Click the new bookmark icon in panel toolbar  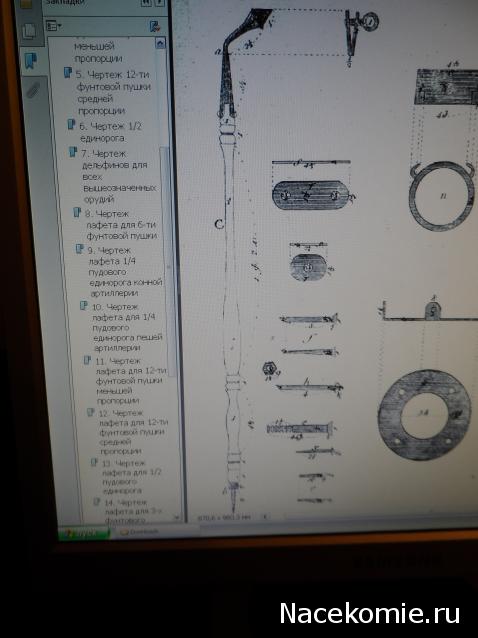[x=155, y=26]
